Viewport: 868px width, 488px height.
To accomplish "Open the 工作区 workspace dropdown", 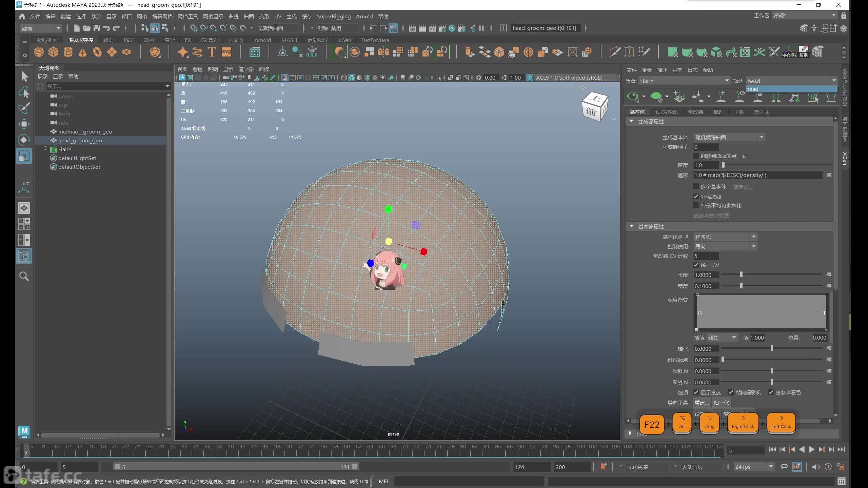I will [x=804, y=15].
